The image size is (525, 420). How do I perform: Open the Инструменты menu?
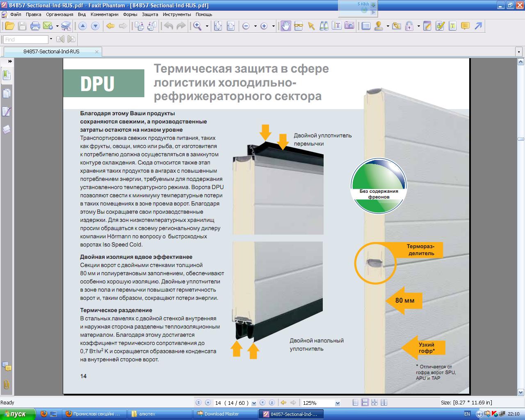tap(177, 14)
